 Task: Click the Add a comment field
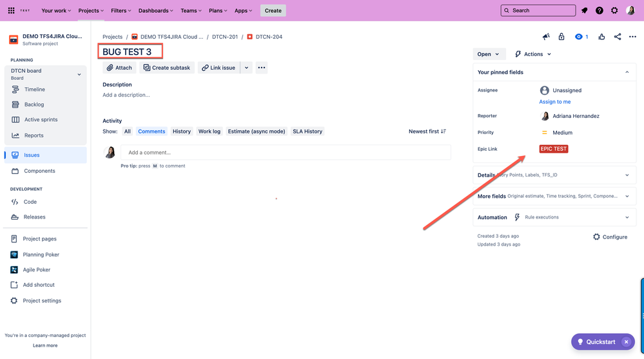point(286,152)
